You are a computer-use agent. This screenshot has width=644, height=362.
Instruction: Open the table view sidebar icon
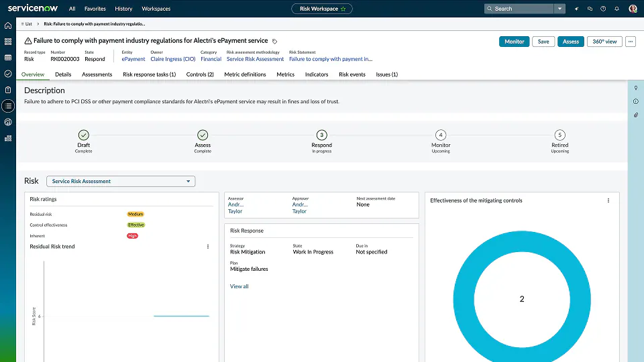click(8, 58)
